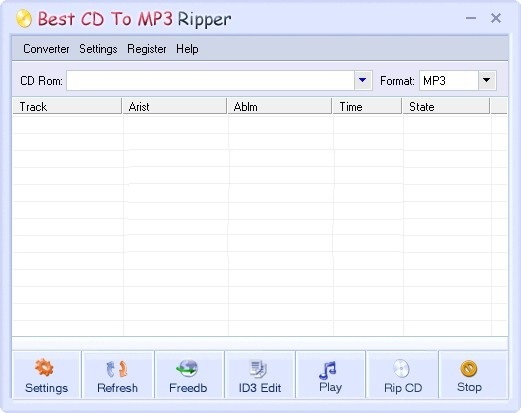Sort by the Time column header
This screenshot has width=521, height=413.
coord(367,106)
